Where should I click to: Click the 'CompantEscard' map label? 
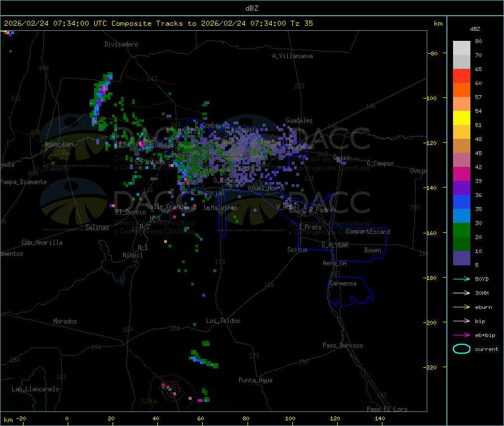(368, 232)
